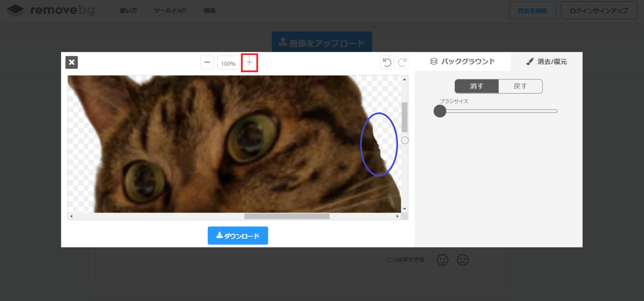Click the remove bg logo
This screenshot has width=644, height=301.
coord(50,10)
